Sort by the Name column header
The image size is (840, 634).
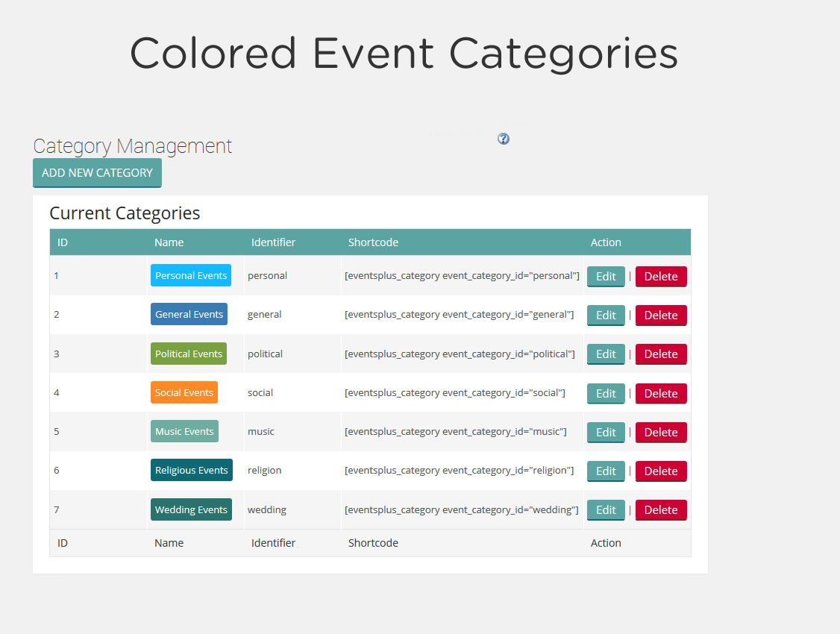point(169,242)
